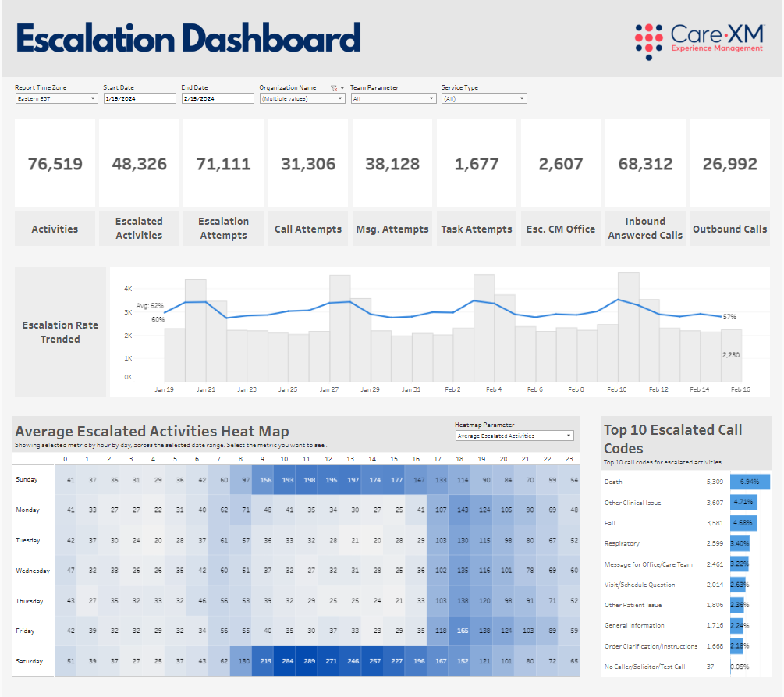The width and height of the screenshot is (784, 697).
Task: Select the Escalated Activities KPI label
Action: coord(139,229)
